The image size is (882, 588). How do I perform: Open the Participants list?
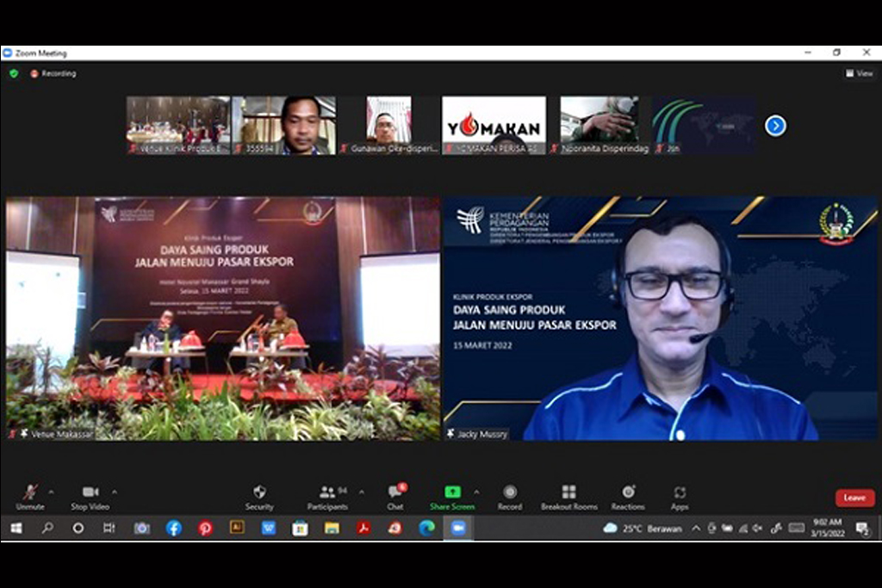(x=327, y=492)
